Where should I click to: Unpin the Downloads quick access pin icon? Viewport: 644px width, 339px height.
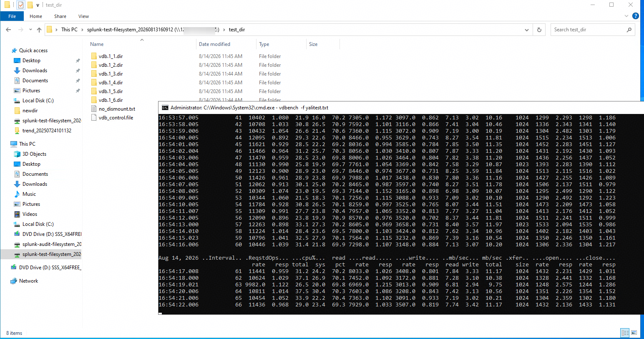pos(78,71)
